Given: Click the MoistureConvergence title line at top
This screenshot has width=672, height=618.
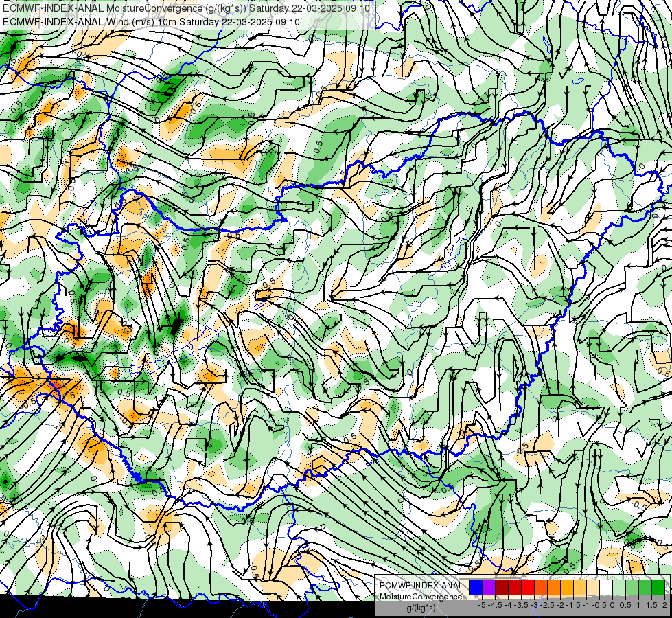Looking at the screenshot, I should 186,8.
